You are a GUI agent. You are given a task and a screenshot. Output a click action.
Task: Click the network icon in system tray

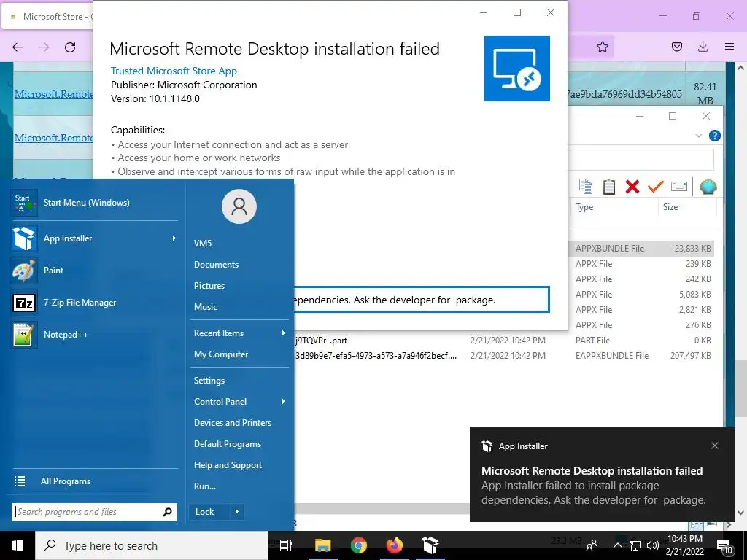point(635,545)
